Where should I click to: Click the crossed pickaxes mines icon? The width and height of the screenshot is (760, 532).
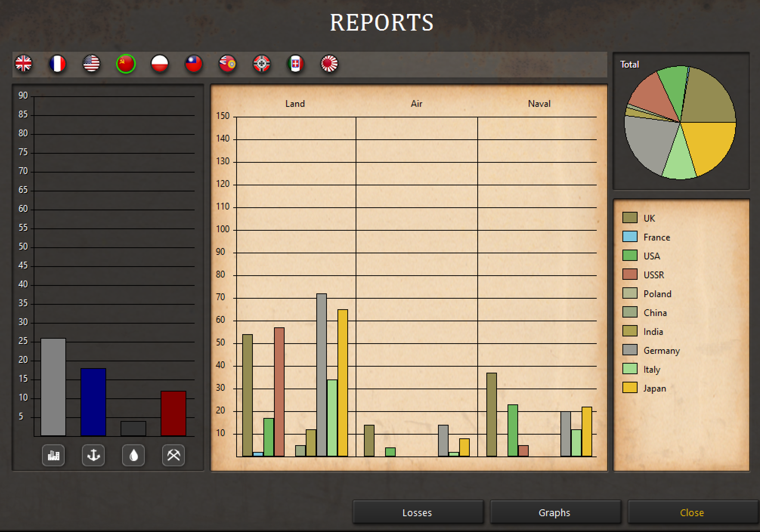[173, 455]
